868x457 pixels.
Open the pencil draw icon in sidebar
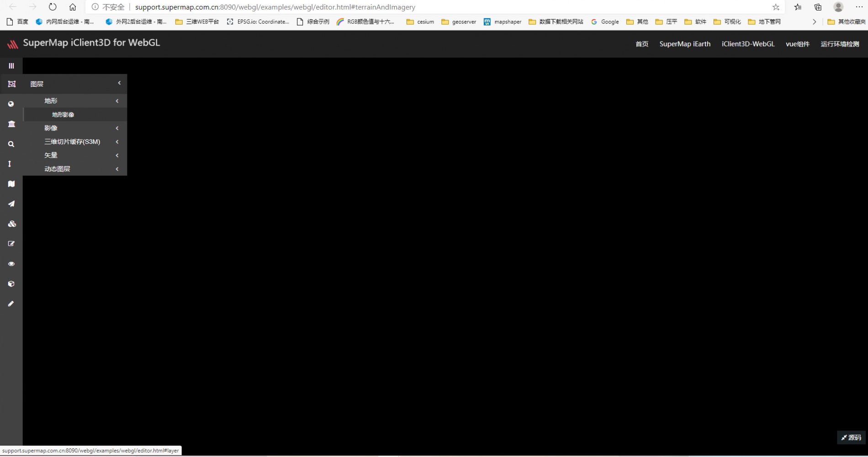[x=11, y=304]
